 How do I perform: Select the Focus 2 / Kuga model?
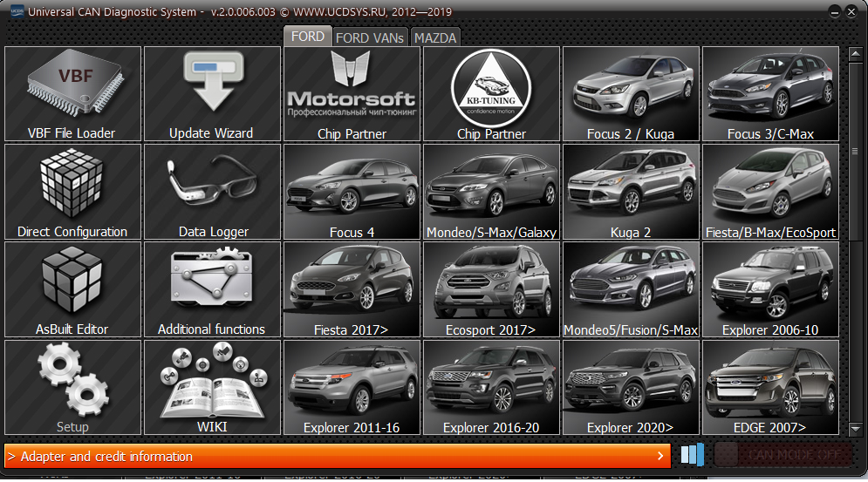pos(631,93)
